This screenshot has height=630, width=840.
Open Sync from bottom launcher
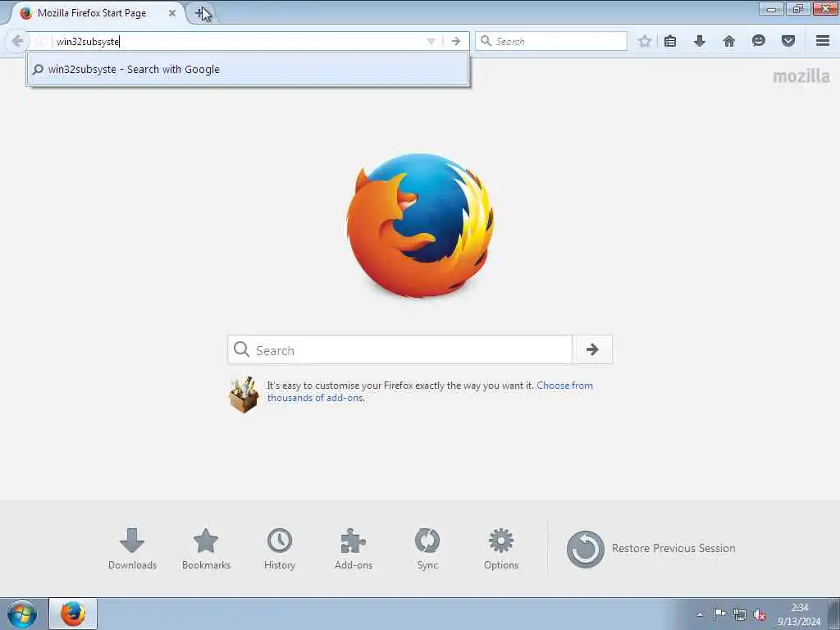point(427,549)
